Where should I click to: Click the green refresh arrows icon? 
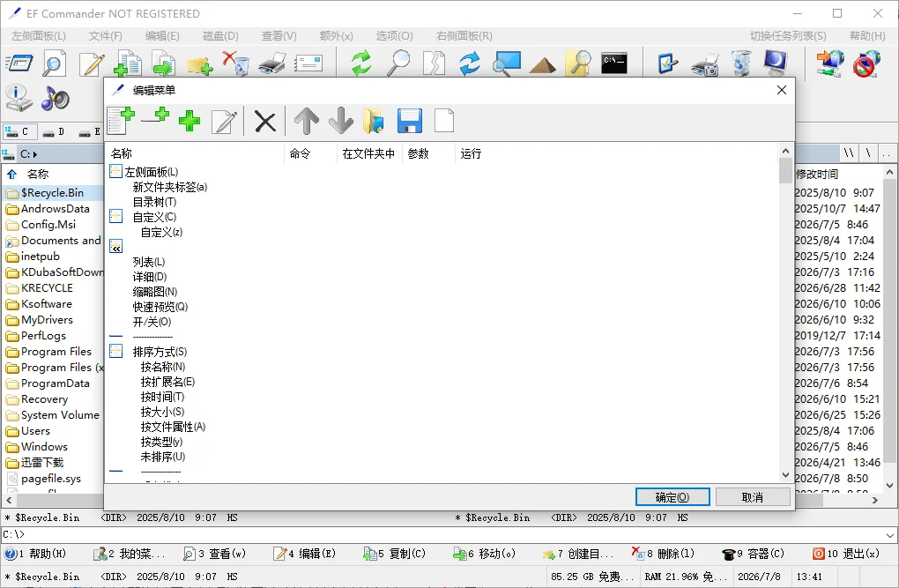(361, 63)
